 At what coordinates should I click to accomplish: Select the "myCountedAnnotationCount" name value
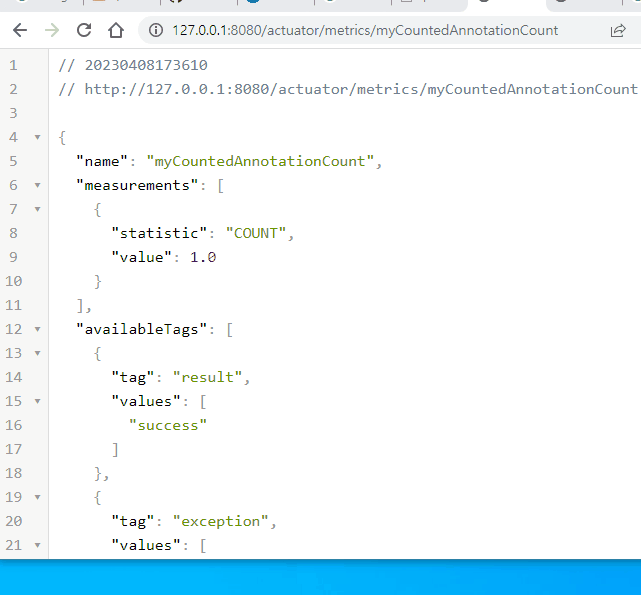260,161
